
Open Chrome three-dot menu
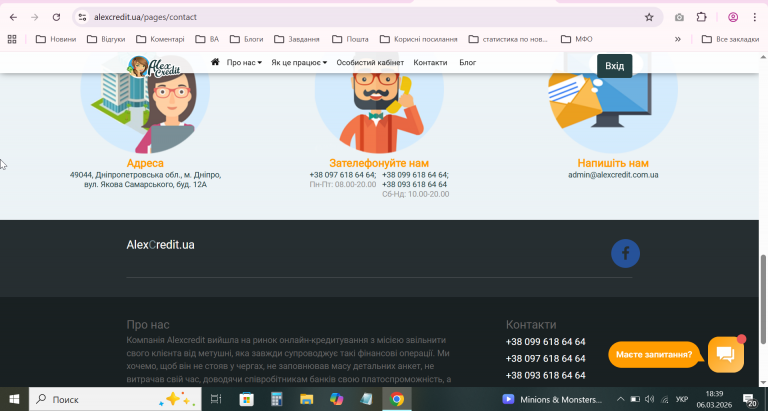[x=754, y=17]
